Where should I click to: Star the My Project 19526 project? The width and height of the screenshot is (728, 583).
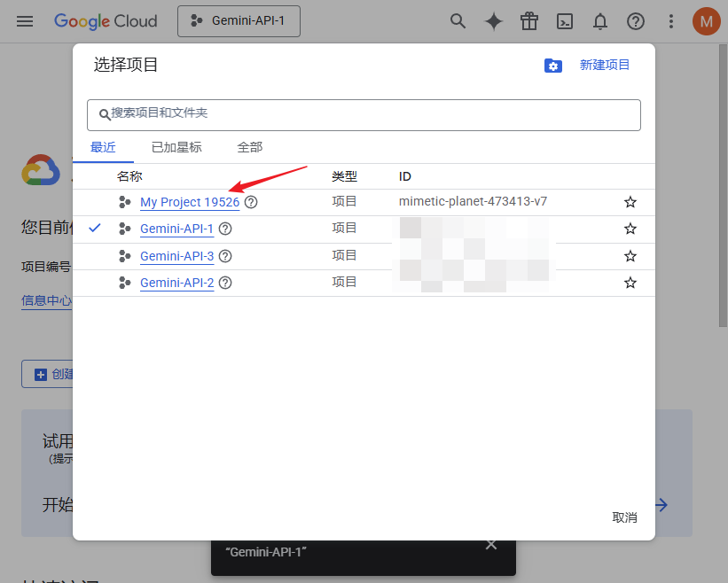tap(630, 202)
